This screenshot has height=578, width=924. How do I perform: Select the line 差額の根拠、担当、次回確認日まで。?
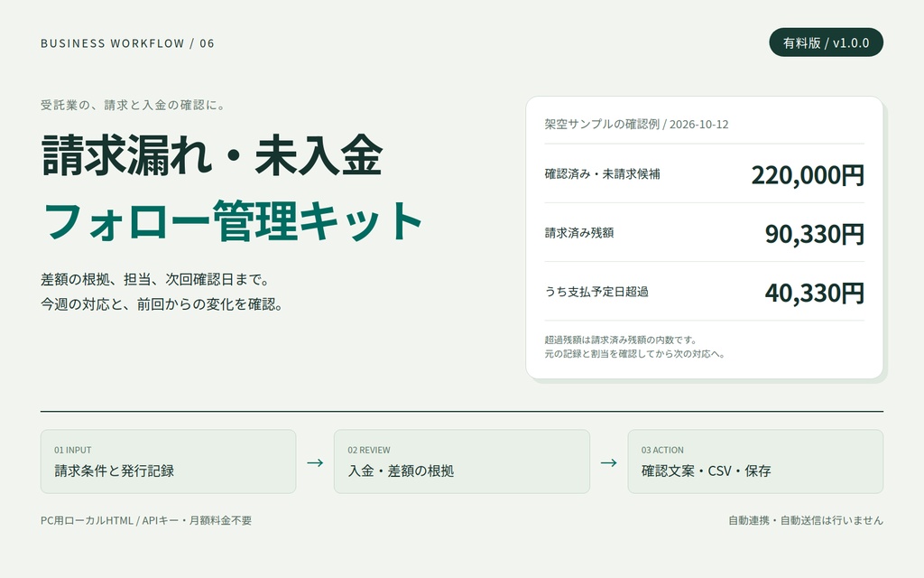(155, 279)
